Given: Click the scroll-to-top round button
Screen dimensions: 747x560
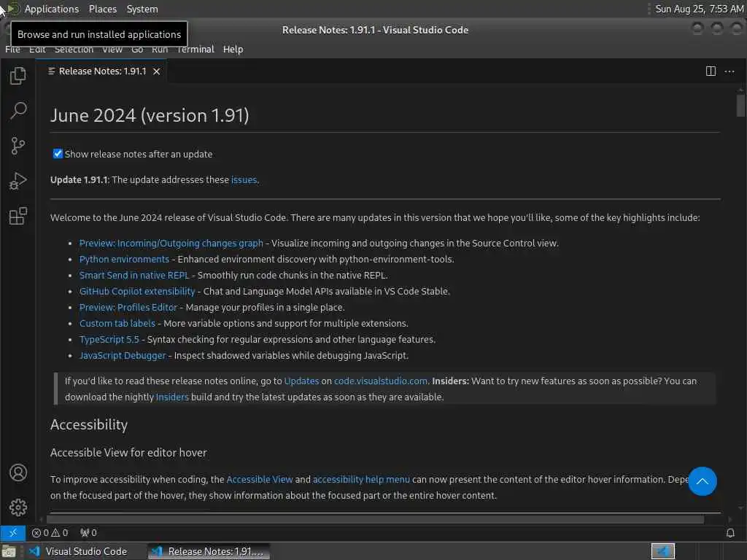Looking at the screenshot, I should coord(703,481).
